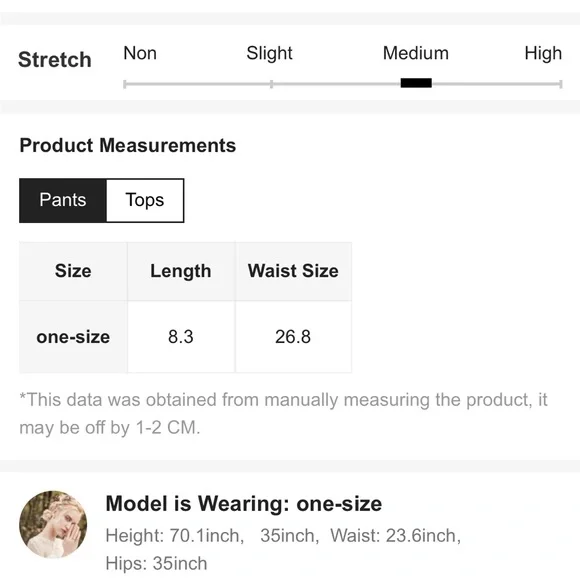Click the black Medium stretch indicator
Screen dimensions: 580x580
coord(416,83)
